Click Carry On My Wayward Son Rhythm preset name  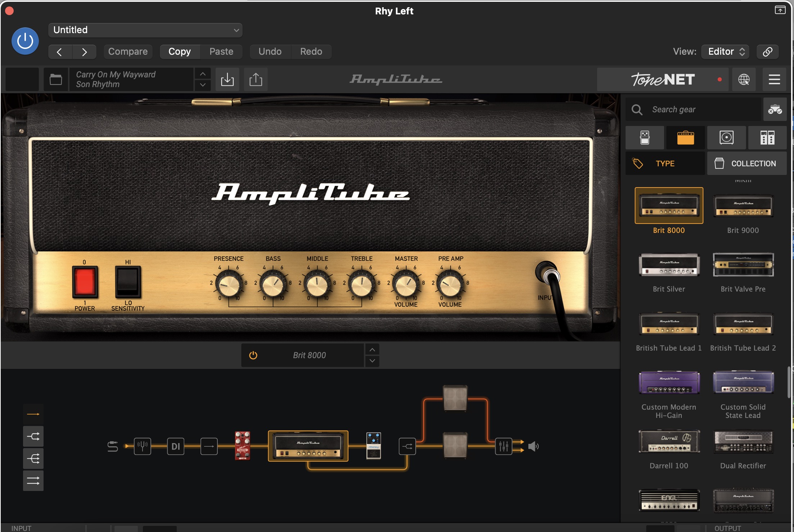pyautogui.click(x=131, y=79)
